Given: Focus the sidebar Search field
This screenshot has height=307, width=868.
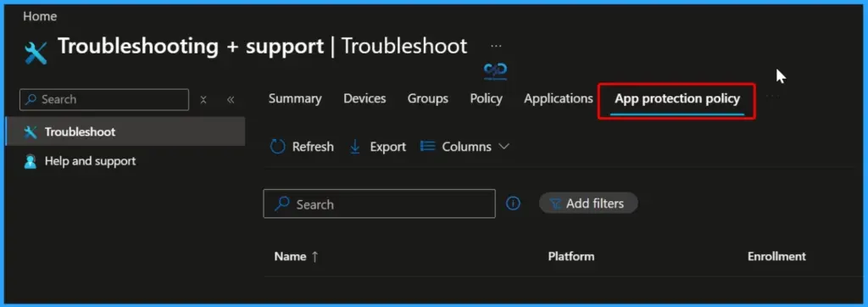Looking at the screenshot, I should [104, 100].
